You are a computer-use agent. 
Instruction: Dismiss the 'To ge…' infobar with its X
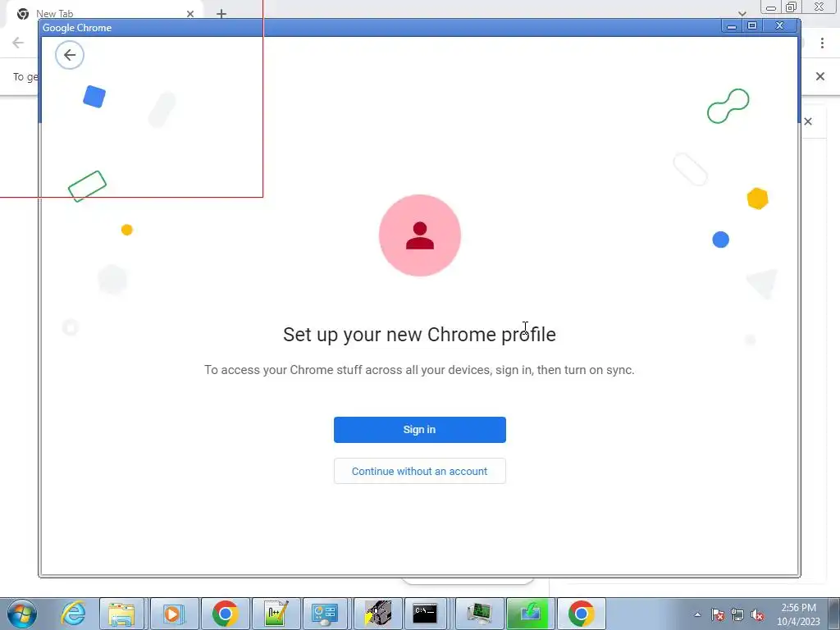(x=820, y=76)
